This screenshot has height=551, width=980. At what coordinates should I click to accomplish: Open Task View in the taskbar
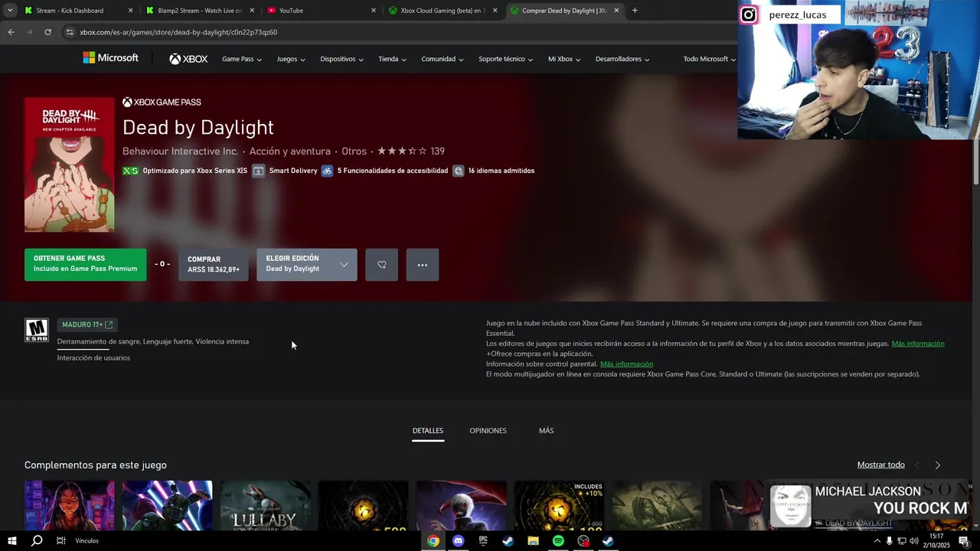point(60,541)
